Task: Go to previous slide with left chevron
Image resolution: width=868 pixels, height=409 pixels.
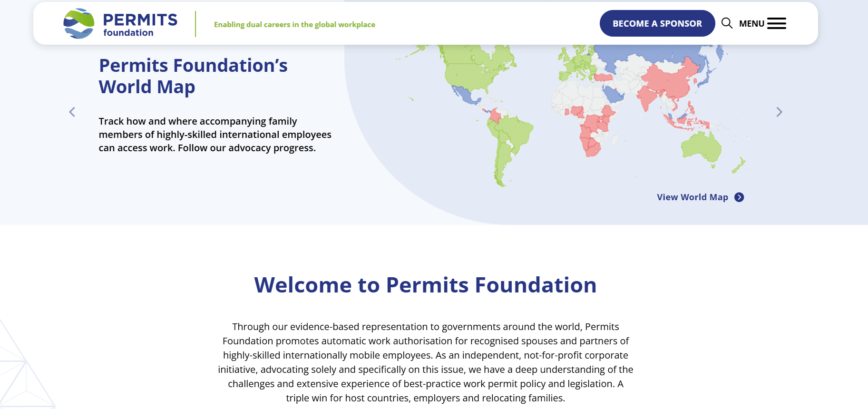Action: 72,112
